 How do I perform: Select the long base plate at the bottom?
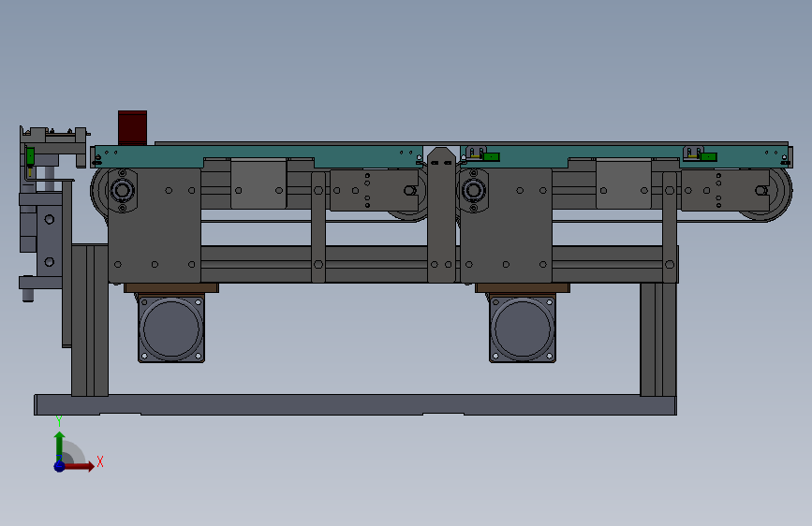point(355,405)
